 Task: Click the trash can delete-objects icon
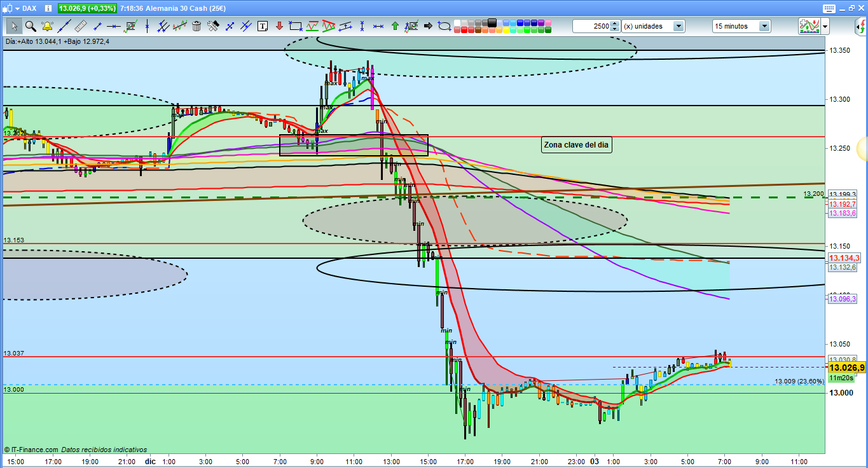tap(196, 26)
